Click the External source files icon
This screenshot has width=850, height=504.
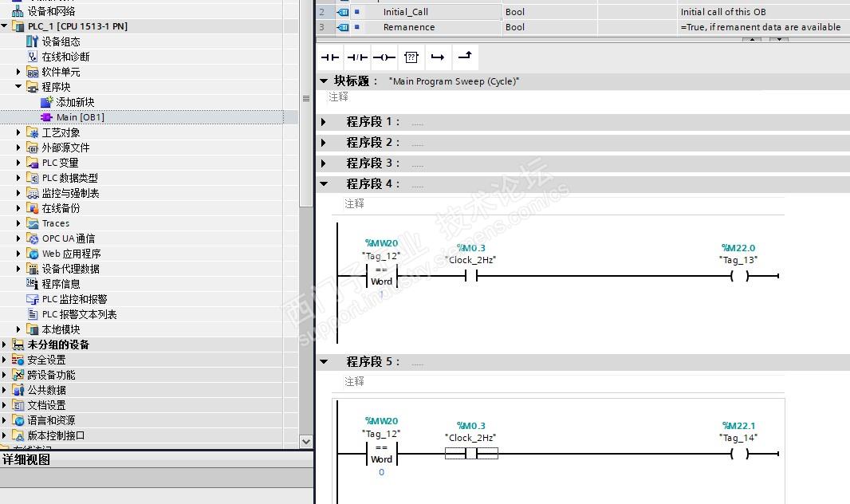pyautogui.click(x=32, y=148)
